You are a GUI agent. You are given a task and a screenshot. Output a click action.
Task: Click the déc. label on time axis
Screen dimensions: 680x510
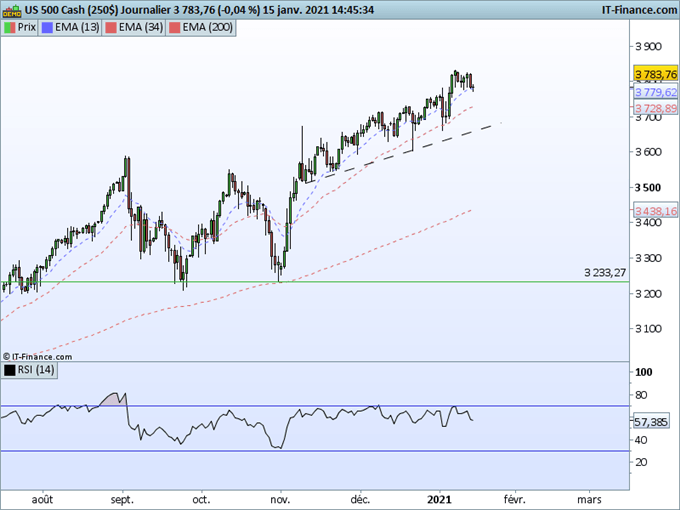(x=360, y=500)
